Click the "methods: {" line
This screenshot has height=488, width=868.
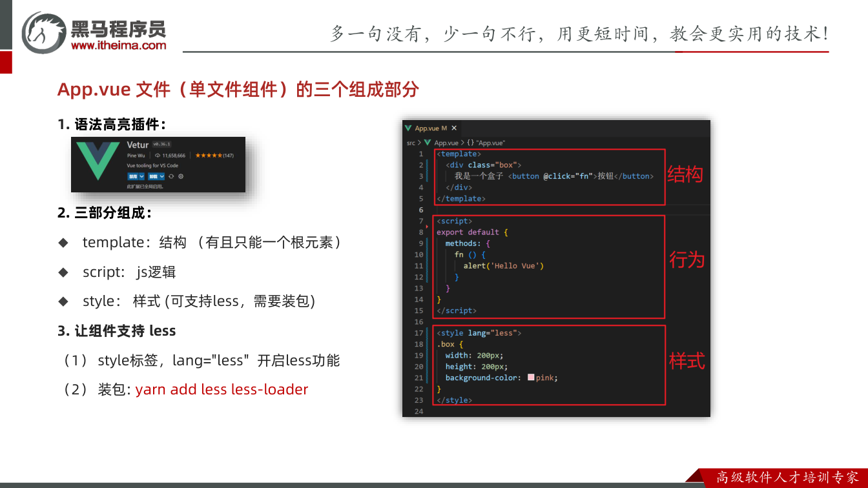[468, 243]
